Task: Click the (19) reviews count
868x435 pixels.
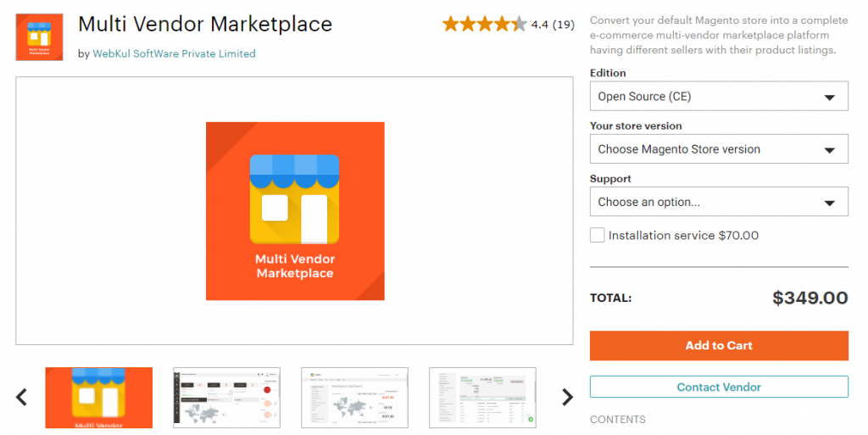Action: coord(564,25)
